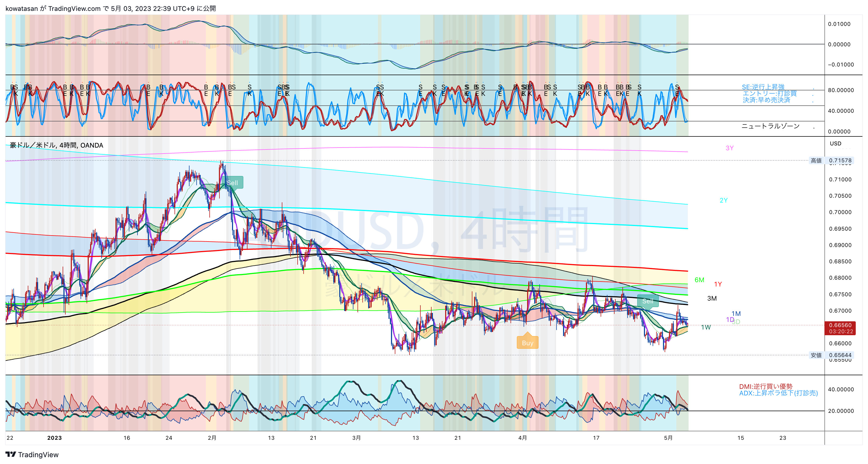Click the 安値 0.65644 price label
The image size is (868, 464).
[831, 355]
